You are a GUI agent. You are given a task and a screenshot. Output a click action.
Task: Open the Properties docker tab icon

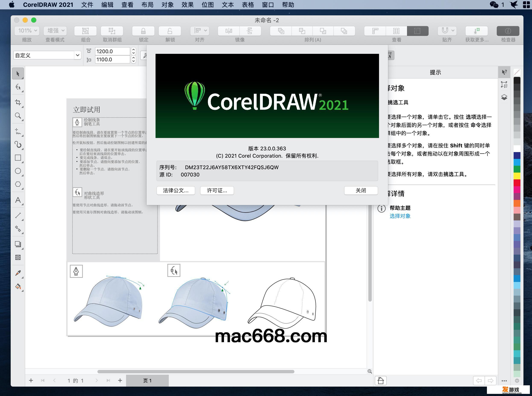click(504, 85)
